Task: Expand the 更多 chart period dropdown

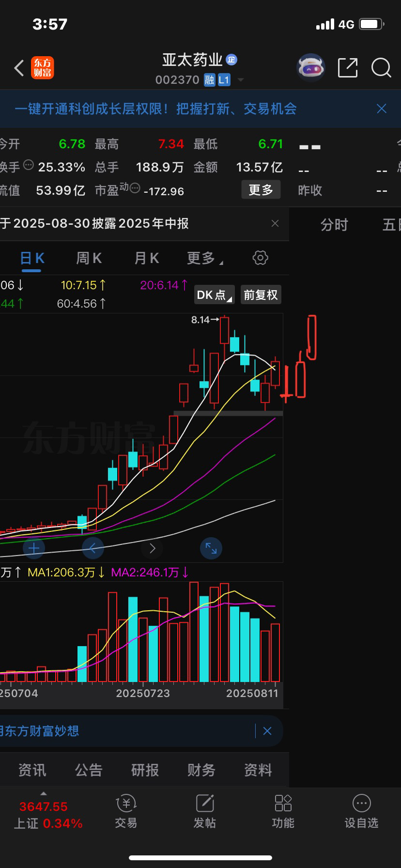Action: pos(205,258)
